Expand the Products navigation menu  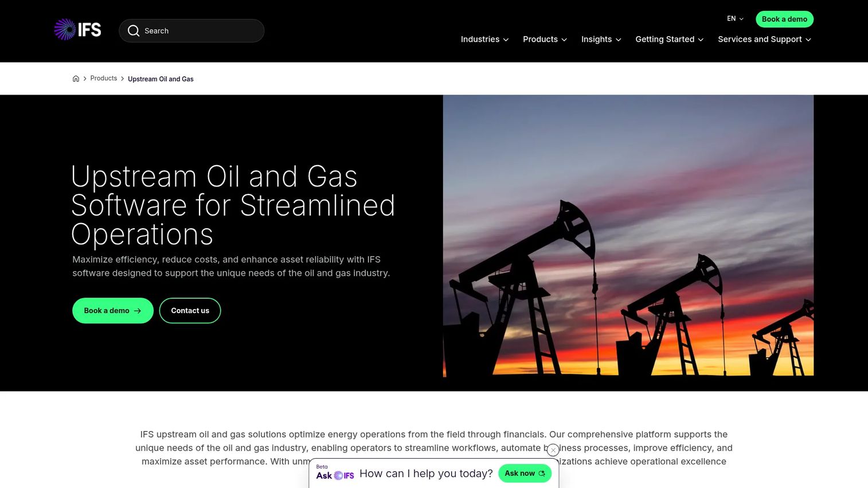[x=545, y=40]
